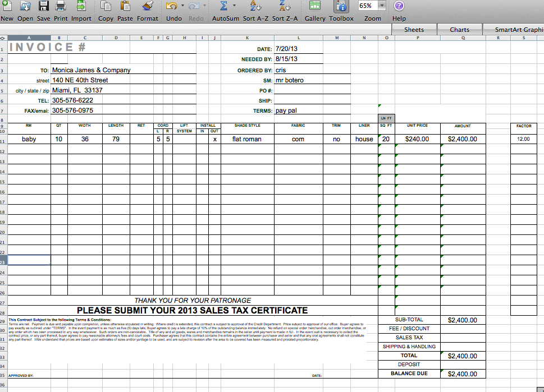This screenshot has height=392, width=544.
Task: Expand the Undo history dropdown arrow
Action: tap(182, 7)
